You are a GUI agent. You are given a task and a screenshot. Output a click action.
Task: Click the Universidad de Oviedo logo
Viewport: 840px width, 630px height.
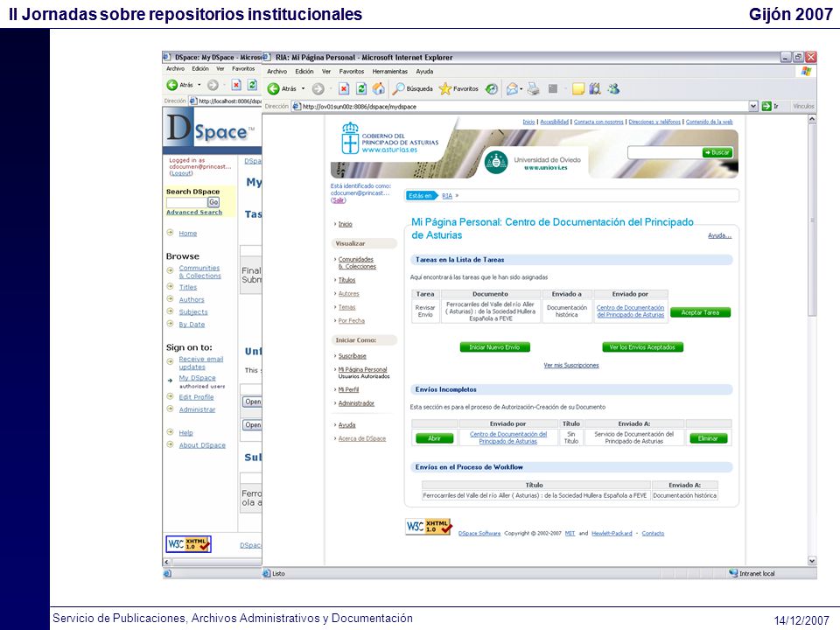(533, 163)
